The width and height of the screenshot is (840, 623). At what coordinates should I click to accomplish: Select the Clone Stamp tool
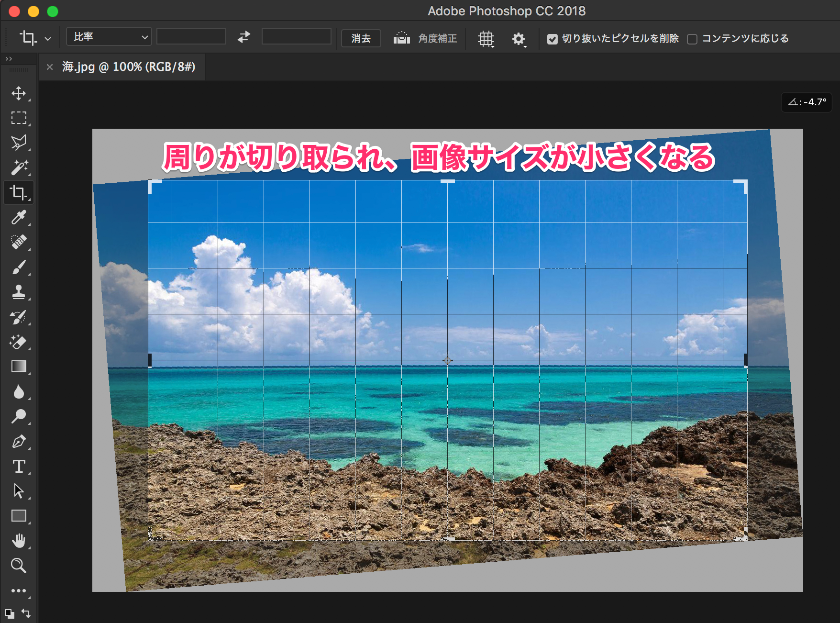[x=19, y=292]
